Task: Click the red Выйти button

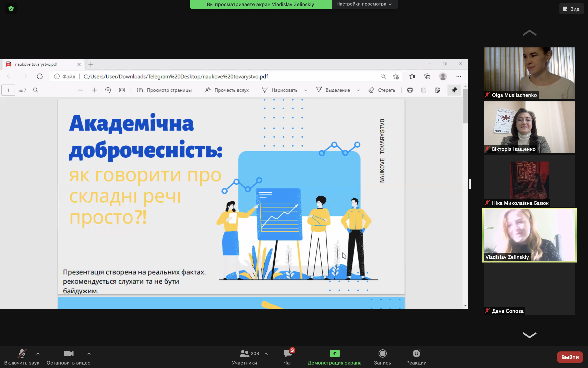Action: pyautogui.click(x=570, y=357)
